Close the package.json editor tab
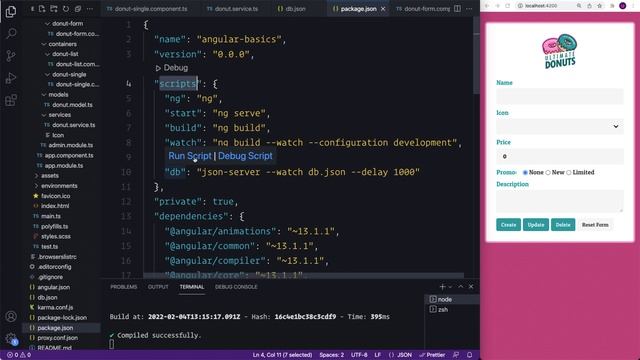Screen dimensions: 640x360 [x=383, y=9]
